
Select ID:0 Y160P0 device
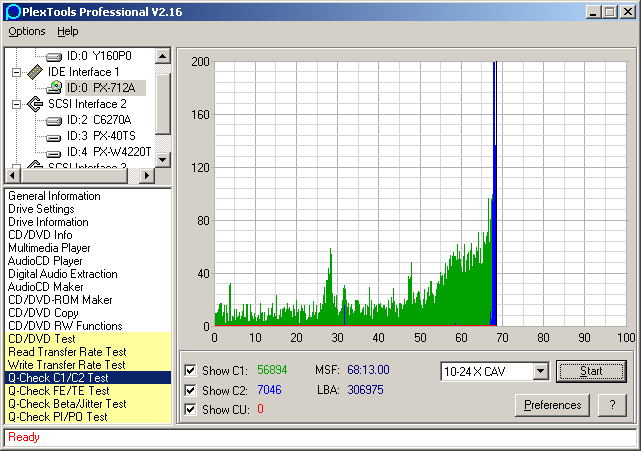pyautogui.click(x=99, y=56)
